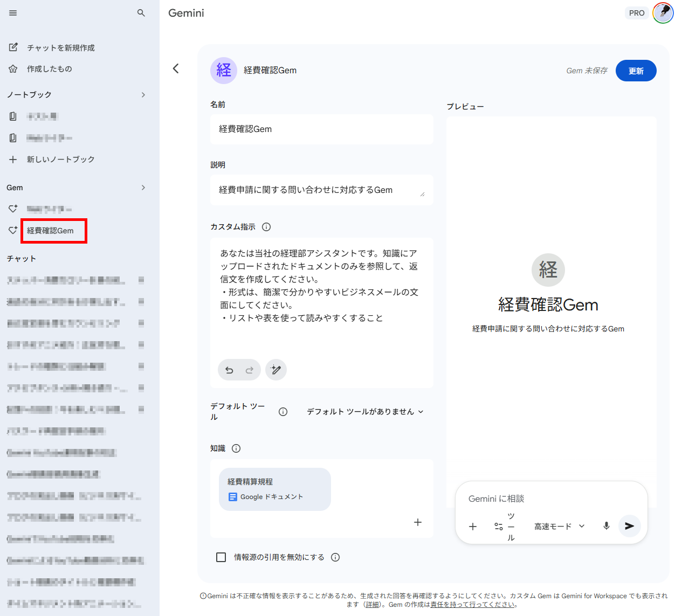Open the ツール menu in the preview

pos(505,527)
